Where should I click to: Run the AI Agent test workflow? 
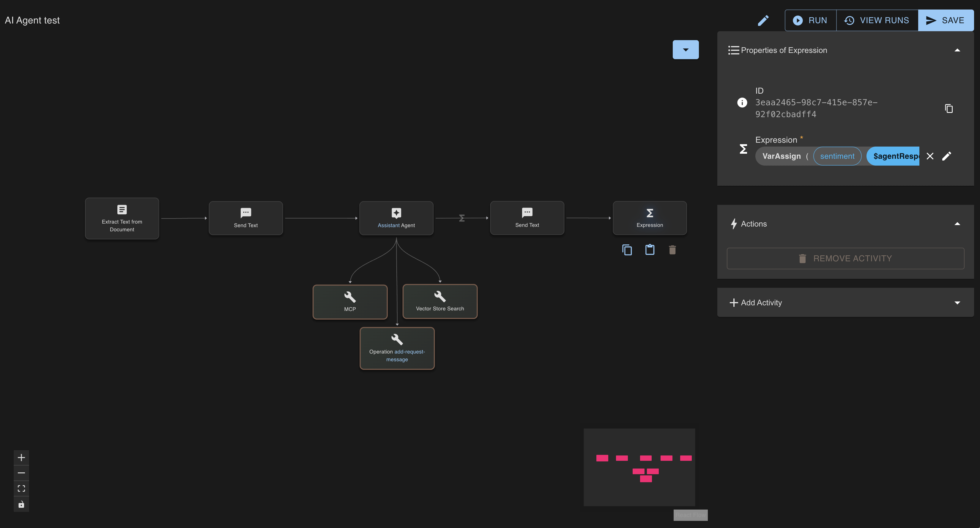click(810, 20)
